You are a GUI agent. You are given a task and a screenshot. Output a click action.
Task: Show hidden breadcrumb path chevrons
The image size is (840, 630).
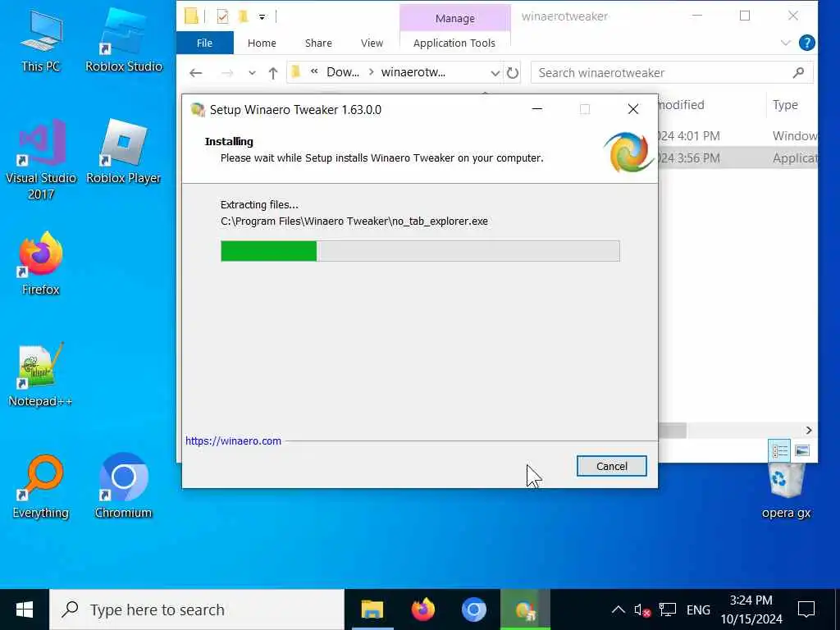click(314, 72)
